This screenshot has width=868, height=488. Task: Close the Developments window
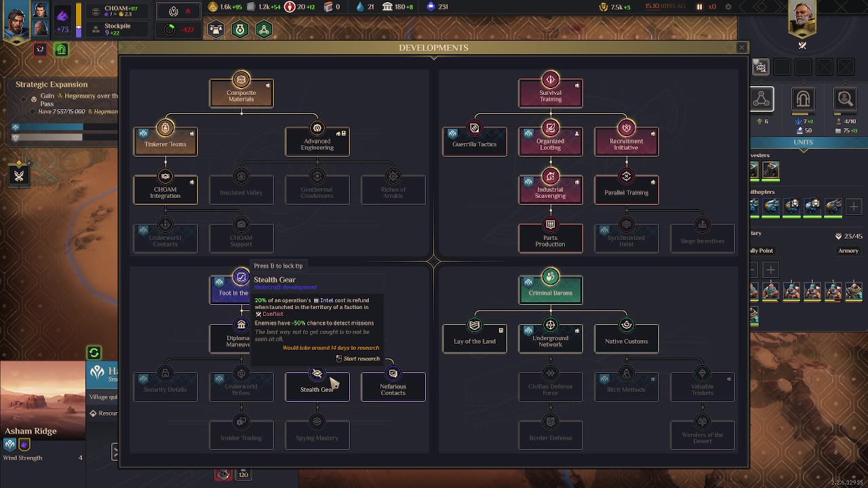click(x=742, y=47)
